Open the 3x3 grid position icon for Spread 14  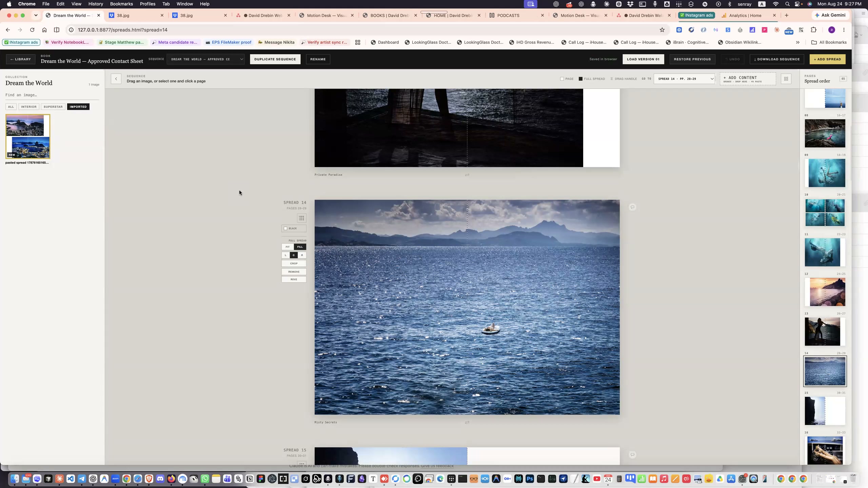click(301, 218)
